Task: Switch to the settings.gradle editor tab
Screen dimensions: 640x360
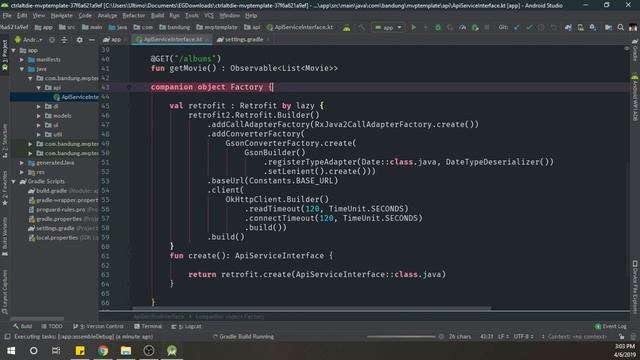Action: click(x=243, y=40)
